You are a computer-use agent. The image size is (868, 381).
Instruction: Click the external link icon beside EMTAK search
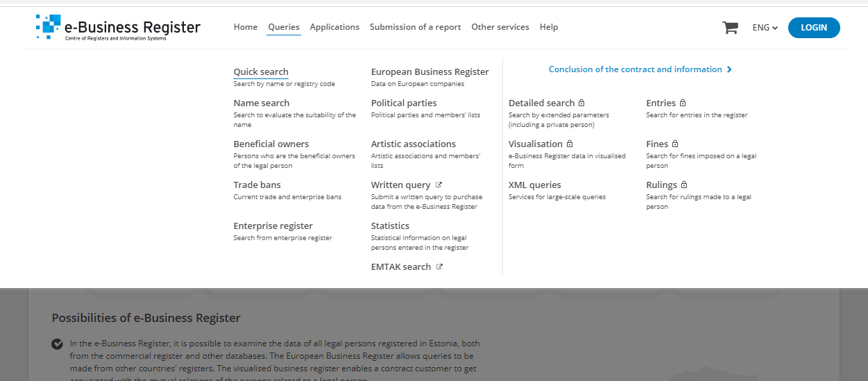click(x=439, y=266)
